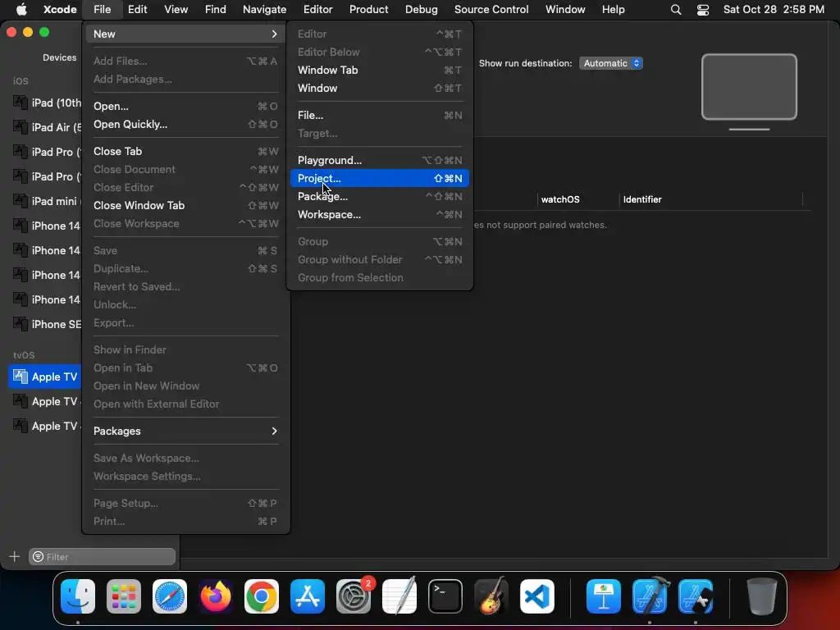Open the Debug menu
Viewport: 840px width, 630px height.
[x=421, y=10]
